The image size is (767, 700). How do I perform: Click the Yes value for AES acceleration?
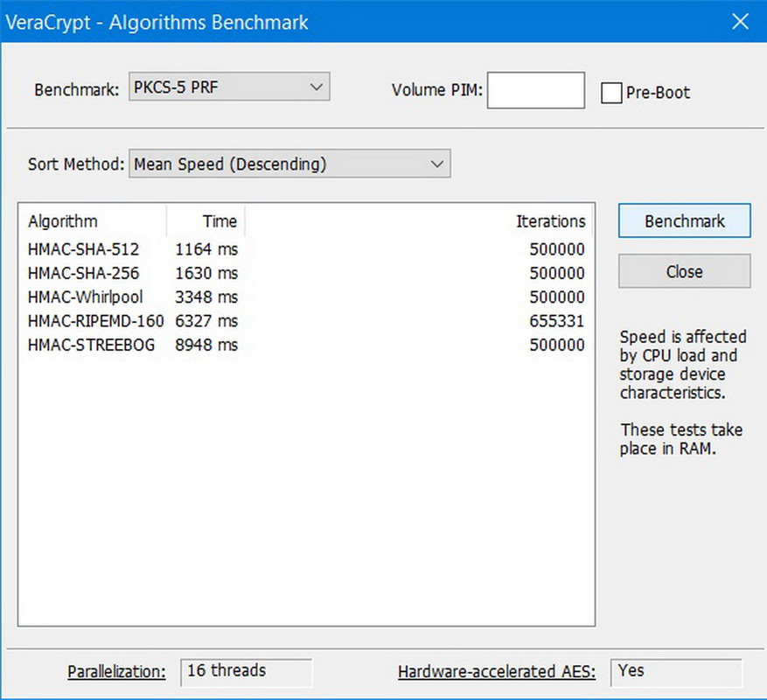pos(676,672)
